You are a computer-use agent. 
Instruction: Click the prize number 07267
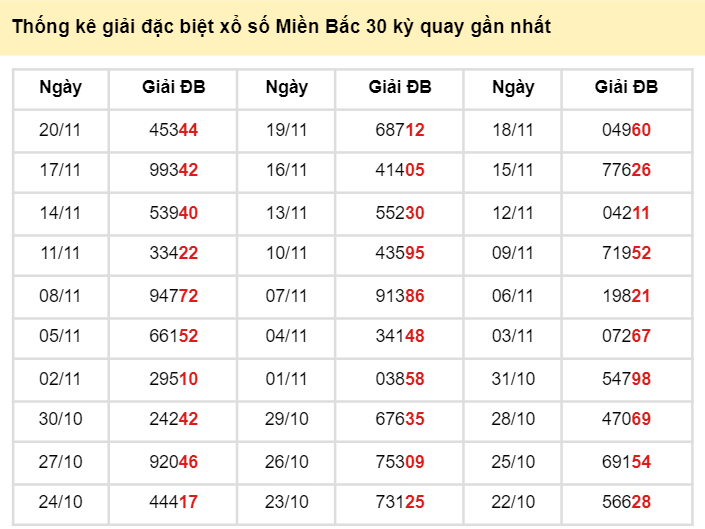pos(626,336)
